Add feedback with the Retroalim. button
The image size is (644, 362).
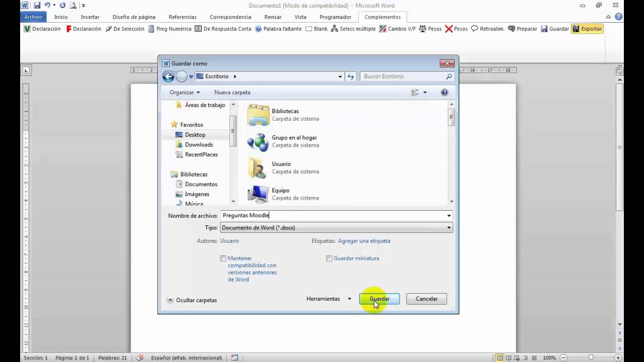[487, 29]
